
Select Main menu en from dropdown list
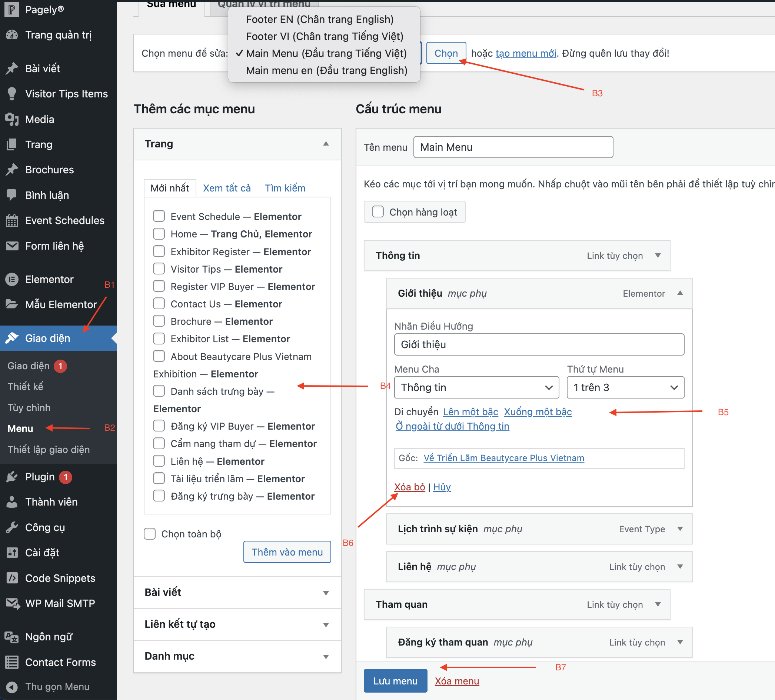click(326, 70)
